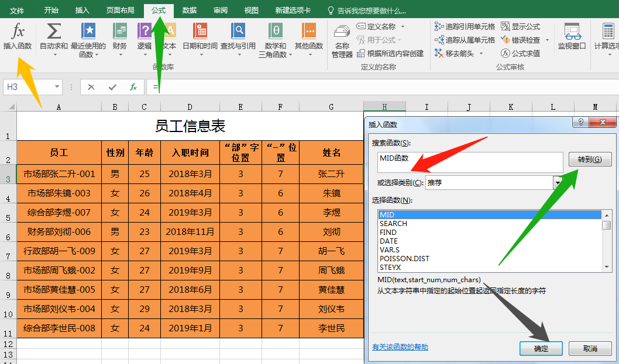Select STEYX in the function list
Viewport: 619px width, 364px height.
pos(490,267)
